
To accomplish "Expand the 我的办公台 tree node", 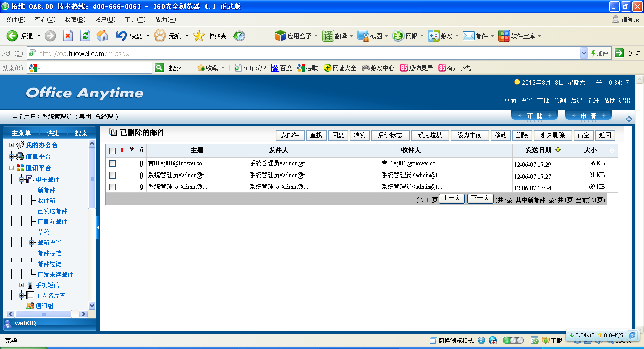I will [11, 145].
